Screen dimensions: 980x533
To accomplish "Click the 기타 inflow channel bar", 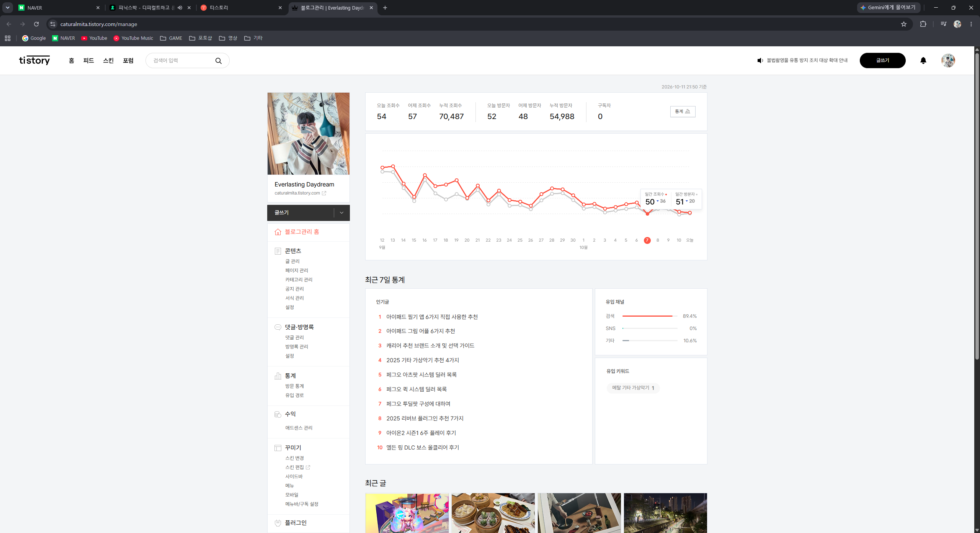I will point(650,341).
